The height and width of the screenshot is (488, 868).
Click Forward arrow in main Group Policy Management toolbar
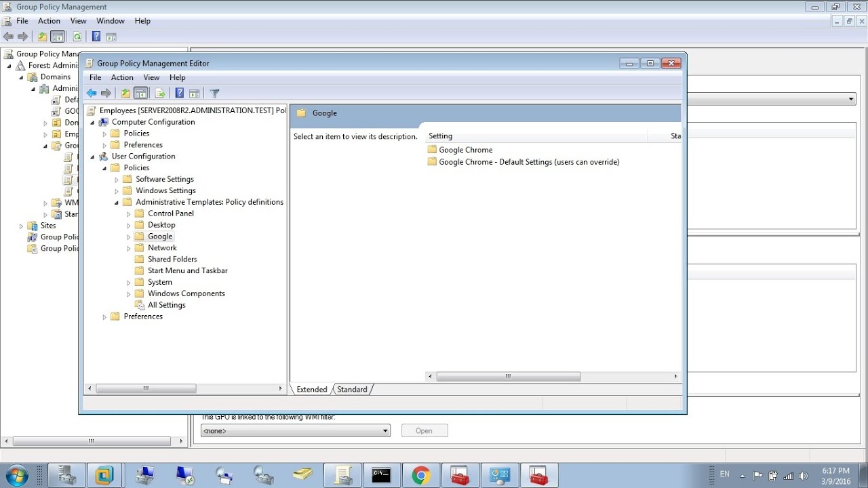[22, 37]
